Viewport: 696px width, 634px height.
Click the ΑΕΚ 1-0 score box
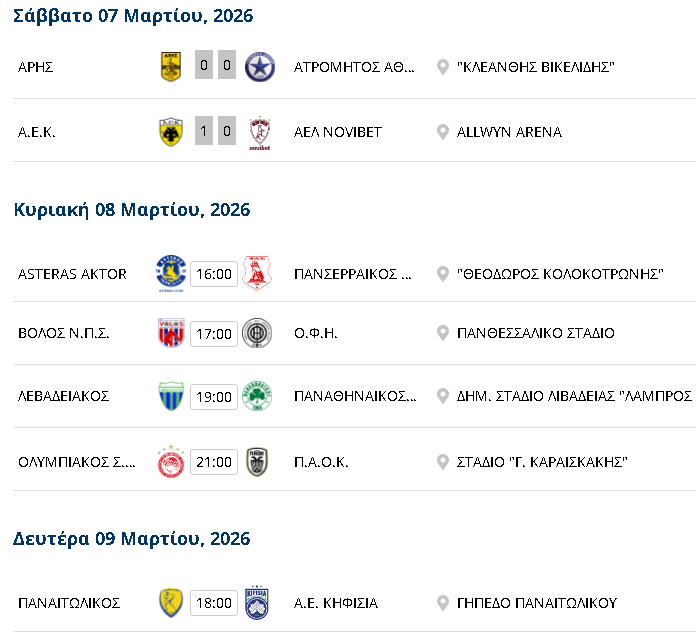coord(215,131)
